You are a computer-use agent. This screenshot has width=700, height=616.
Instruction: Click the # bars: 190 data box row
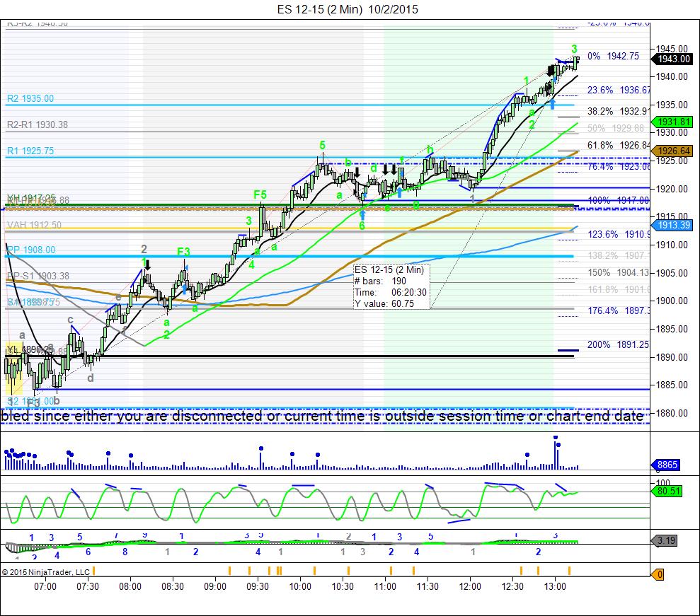tap(380, 281)
